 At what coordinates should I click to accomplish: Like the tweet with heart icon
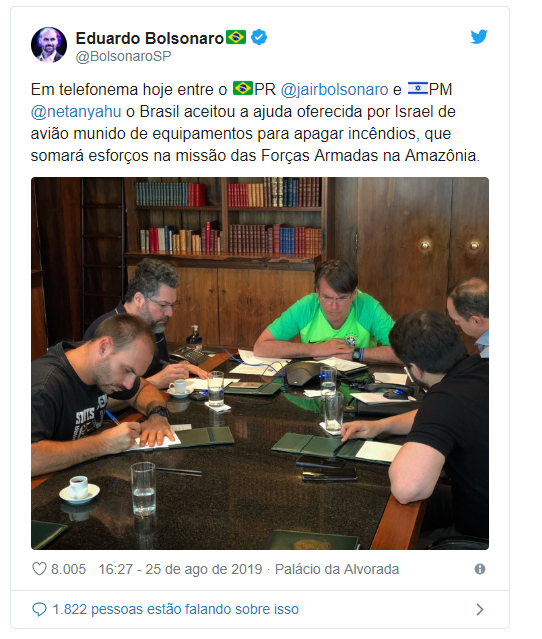tap(39, 569)
